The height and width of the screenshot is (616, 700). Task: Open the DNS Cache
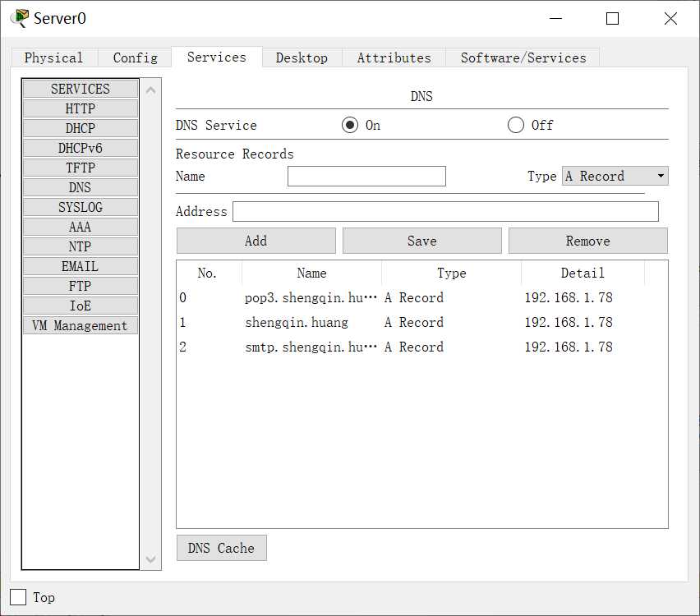point(222,548)
